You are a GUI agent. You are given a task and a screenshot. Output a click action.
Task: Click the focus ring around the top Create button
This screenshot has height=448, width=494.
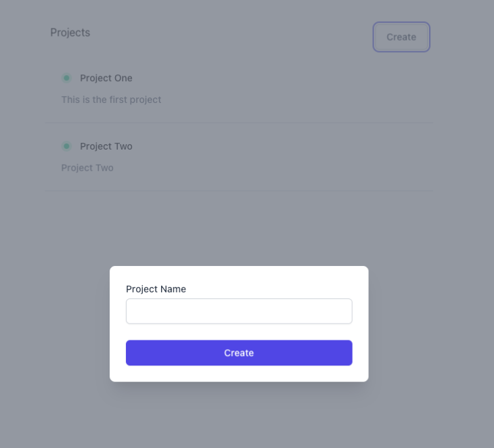pyautogui.click(x=401, y=23)
